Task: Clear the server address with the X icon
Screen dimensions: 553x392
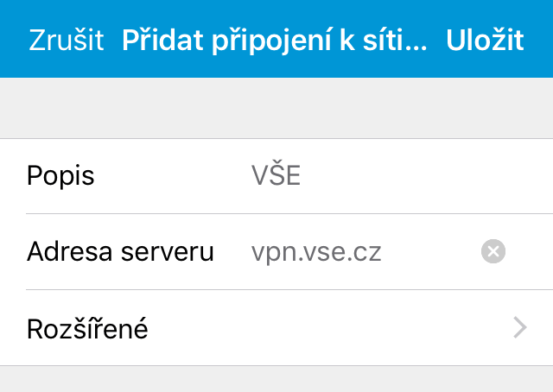Action: (x=493, y=252)
